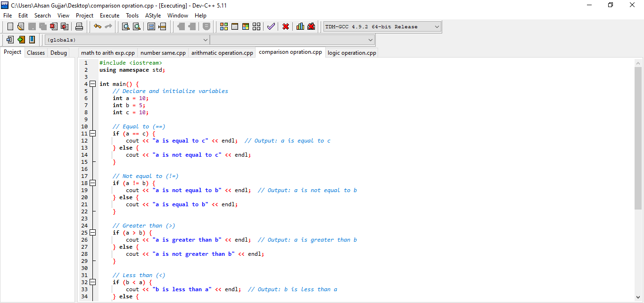Switch to math to arith exp.cpp tab
This screenshot has height=303, width=644.
tap(108, 53)
